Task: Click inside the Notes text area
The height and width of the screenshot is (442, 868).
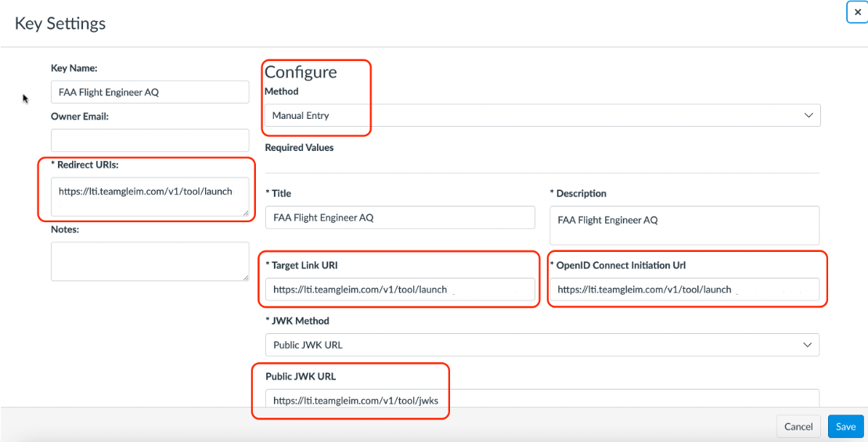Action: tap(150, 261)
